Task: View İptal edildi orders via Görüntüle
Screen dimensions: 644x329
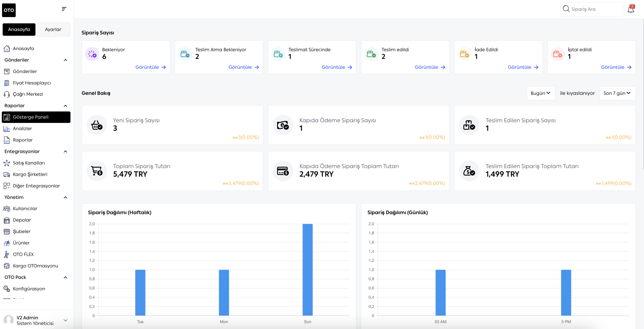Action: pos(616,67)
